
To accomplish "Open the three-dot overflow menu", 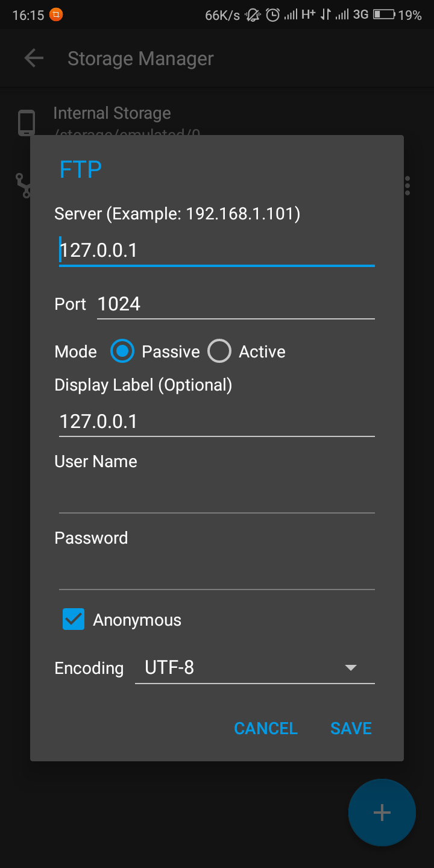I will coord(407,185).
